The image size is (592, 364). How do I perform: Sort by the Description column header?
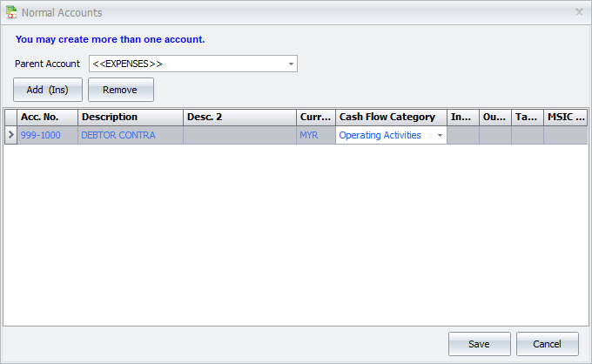[x=130, y=117]
